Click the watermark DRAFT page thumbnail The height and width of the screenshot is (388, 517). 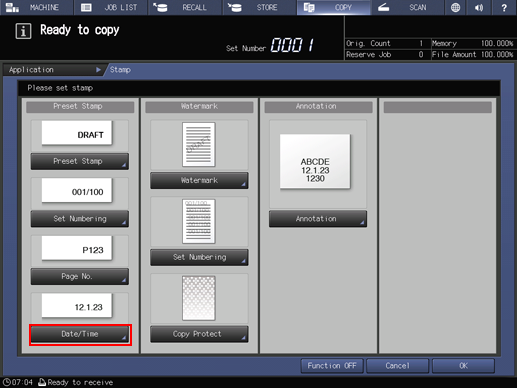pyautogui.click(x=199, y=144)
